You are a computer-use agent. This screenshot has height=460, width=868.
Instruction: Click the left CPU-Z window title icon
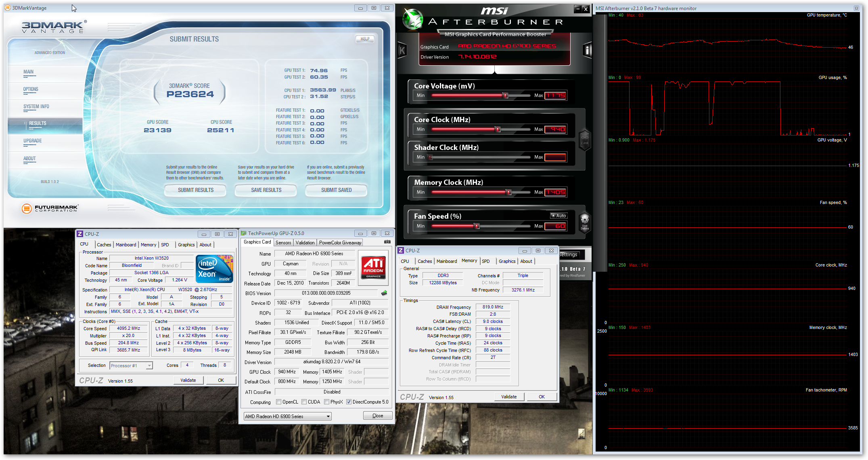pos(80,234)
